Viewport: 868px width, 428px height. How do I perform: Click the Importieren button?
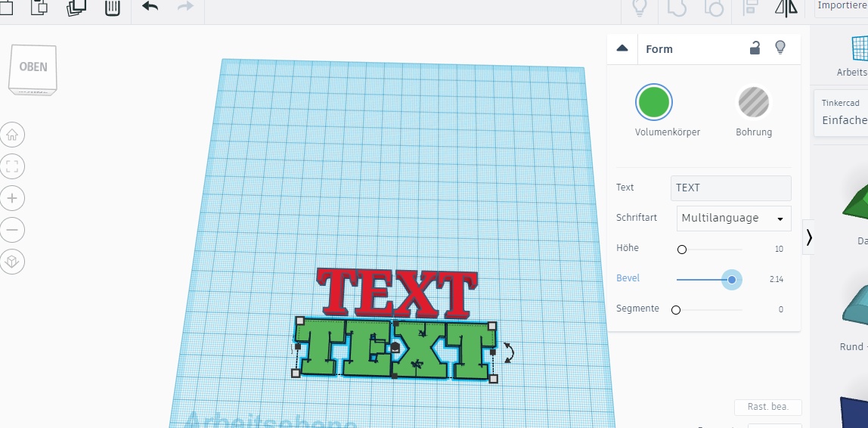(843, 5)
